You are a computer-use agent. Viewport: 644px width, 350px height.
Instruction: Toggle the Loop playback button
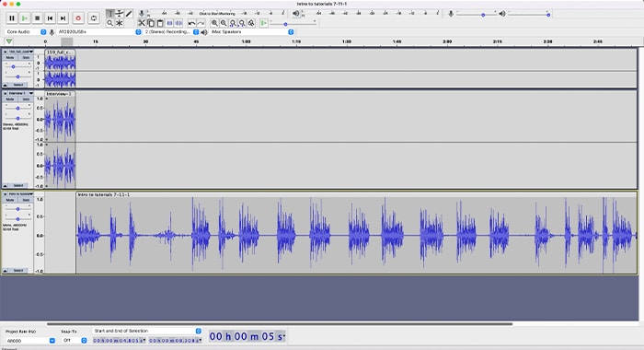coord(94,18)
